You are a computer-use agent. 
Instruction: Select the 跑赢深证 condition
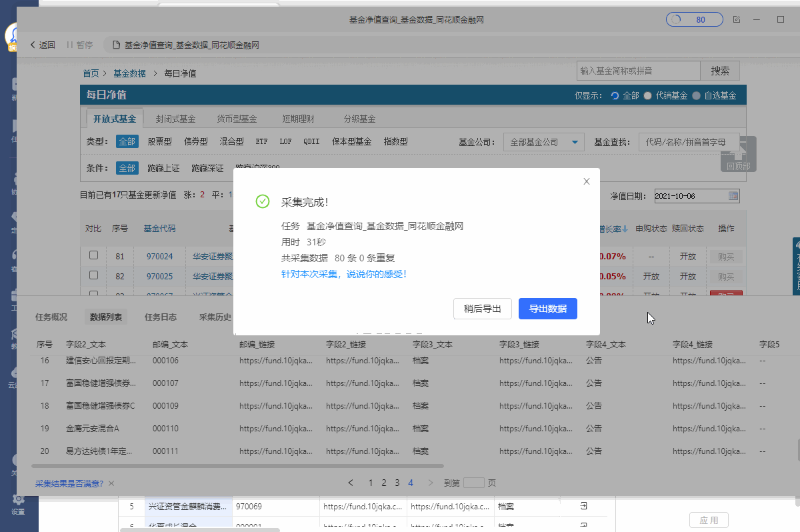207,168
